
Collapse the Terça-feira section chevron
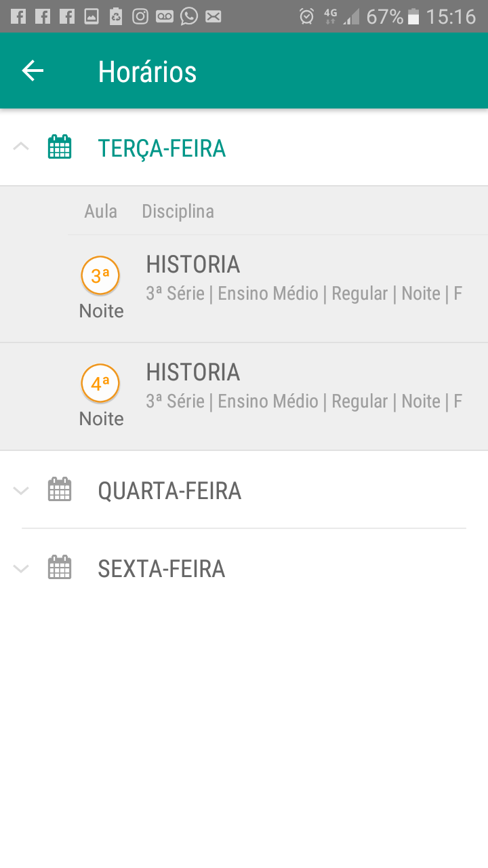tap(21, 146)
